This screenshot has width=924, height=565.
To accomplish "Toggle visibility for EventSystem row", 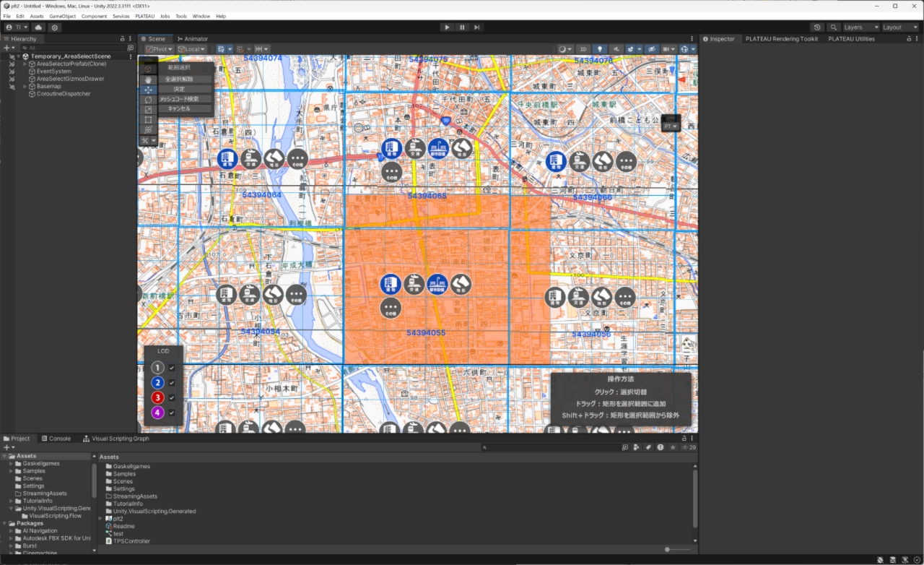I will [x=12, y=72].
